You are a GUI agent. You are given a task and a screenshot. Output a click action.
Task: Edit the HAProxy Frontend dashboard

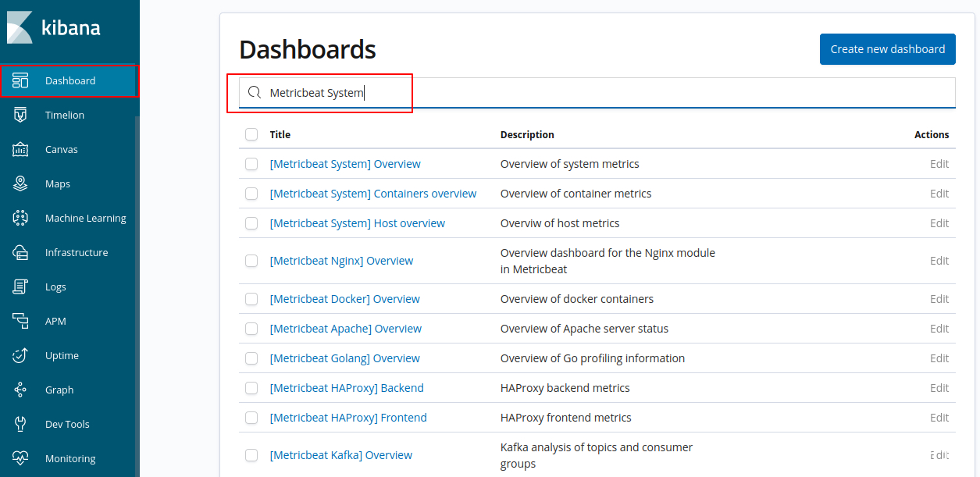(x=939, y=418)
